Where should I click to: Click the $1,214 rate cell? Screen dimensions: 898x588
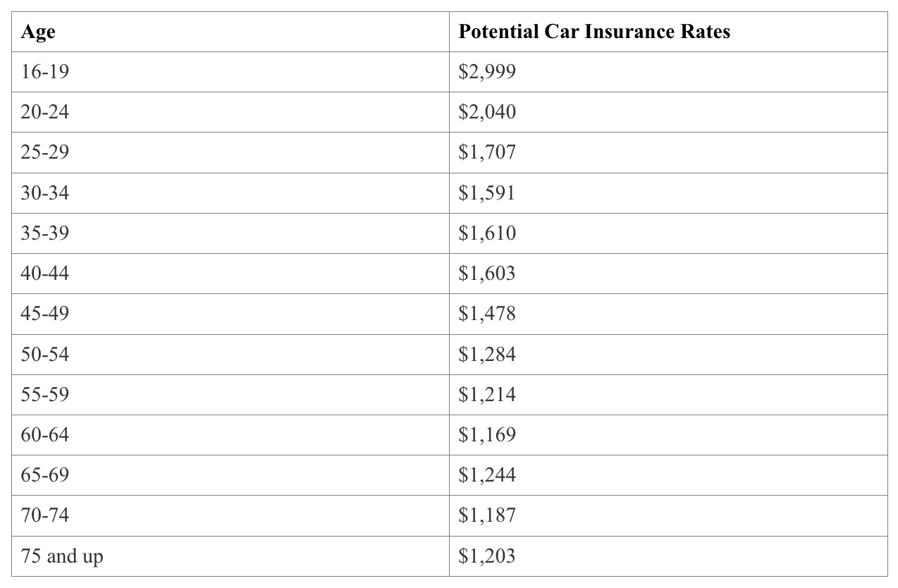pos(486,394)
